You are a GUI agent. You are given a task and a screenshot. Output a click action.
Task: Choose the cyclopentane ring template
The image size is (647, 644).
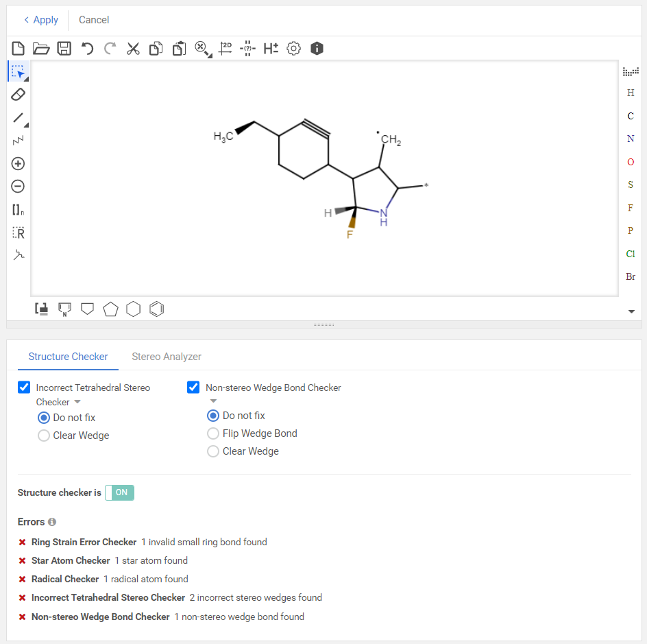pos(110,309)
